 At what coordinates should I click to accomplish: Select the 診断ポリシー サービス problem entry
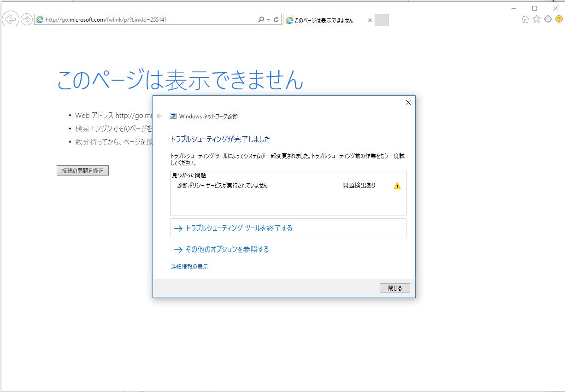click(x=223, y=186)
